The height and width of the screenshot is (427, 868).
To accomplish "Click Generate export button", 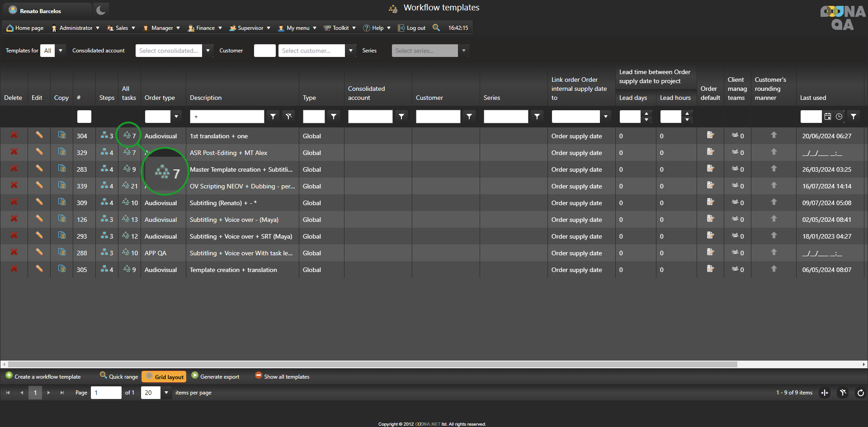I will [x=215, y=377].
